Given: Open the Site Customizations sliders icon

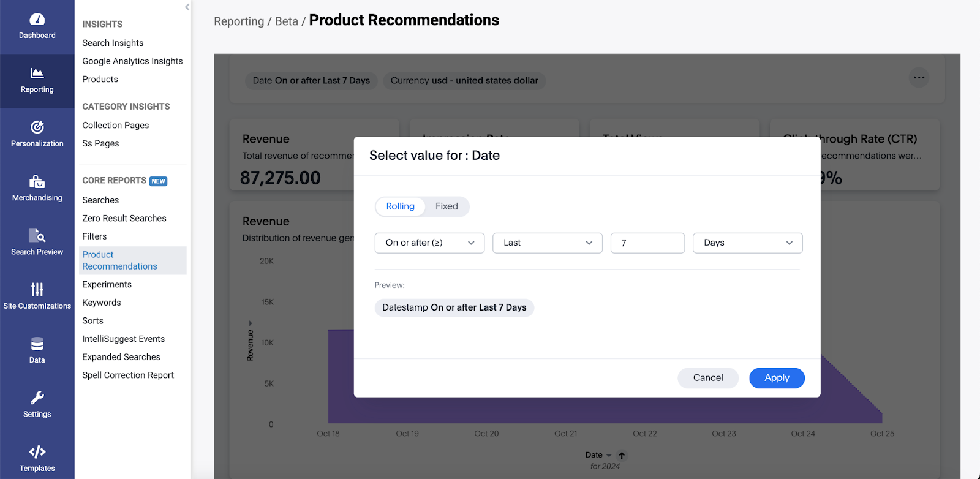Looking at the screenshot, I should 37,289.
